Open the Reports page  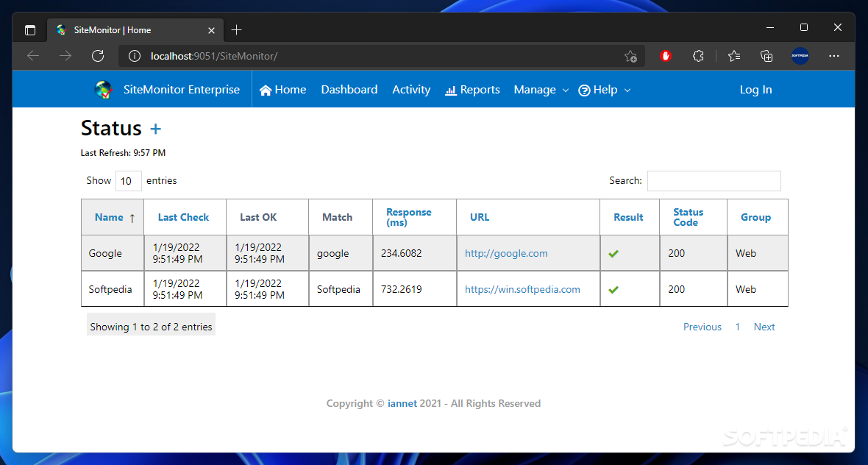(x=472, y=90)
